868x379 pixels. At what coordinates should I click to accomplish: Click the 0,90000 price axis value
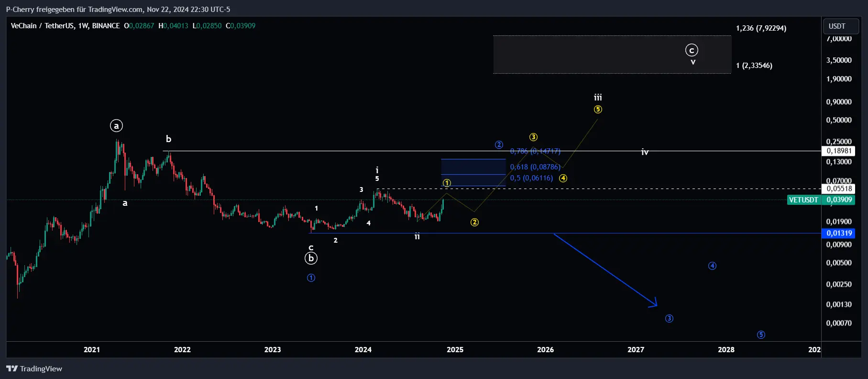click(x=839, y=102)
